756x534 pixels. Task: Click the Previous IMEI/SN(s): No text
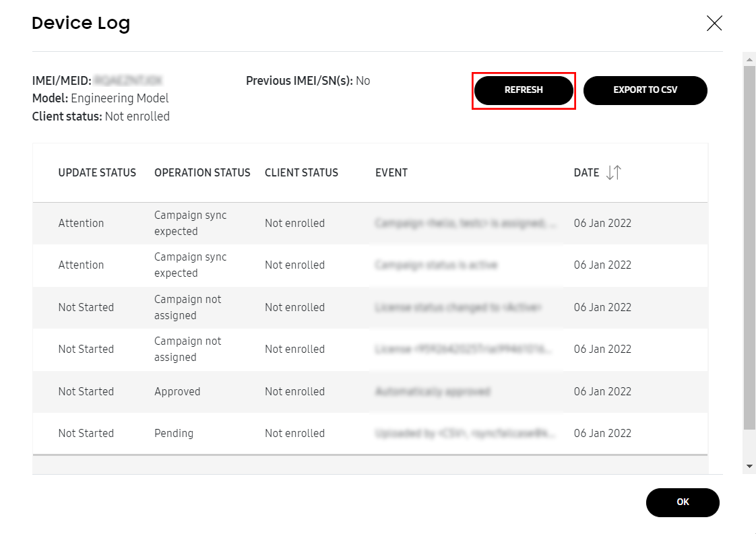coord(308,81)
